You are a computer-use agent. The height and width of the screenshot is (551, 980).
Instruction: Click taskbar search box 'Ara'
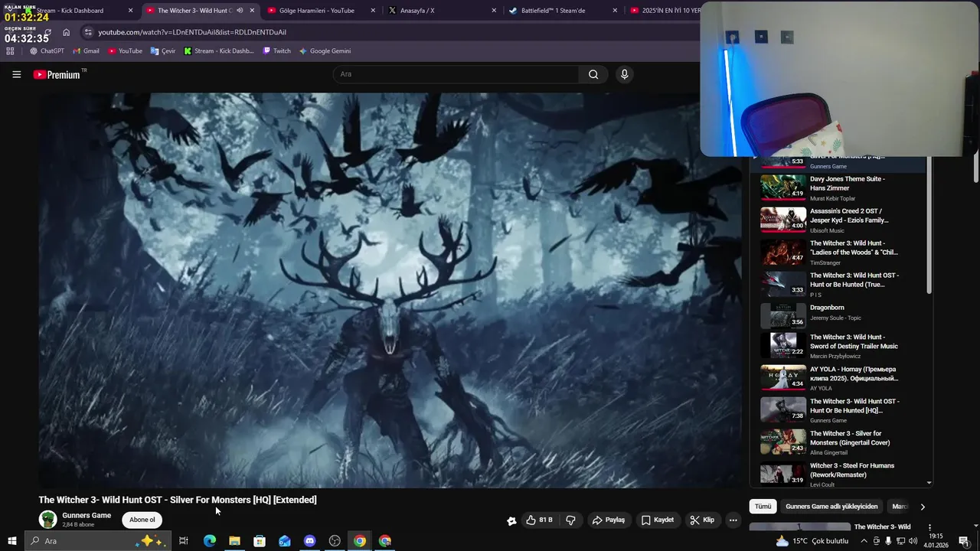click(x=97, y=541)
